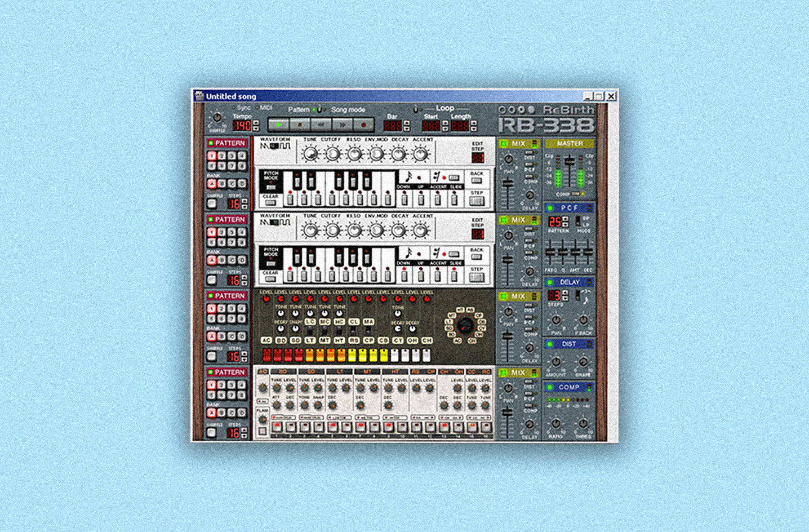Enable PCF send on the first Mix channel
The image size is (809, 532).
pos(529,165)
